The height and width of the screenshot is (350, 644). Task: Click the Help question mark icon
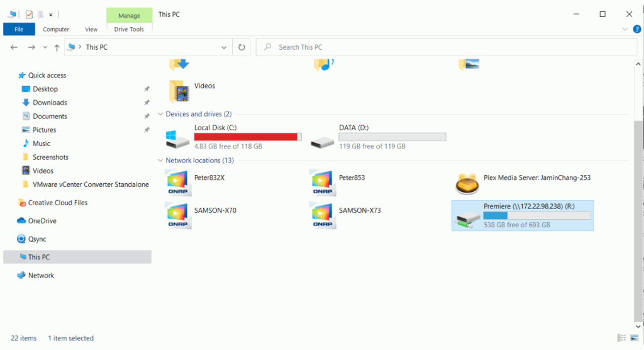(636, 29)
